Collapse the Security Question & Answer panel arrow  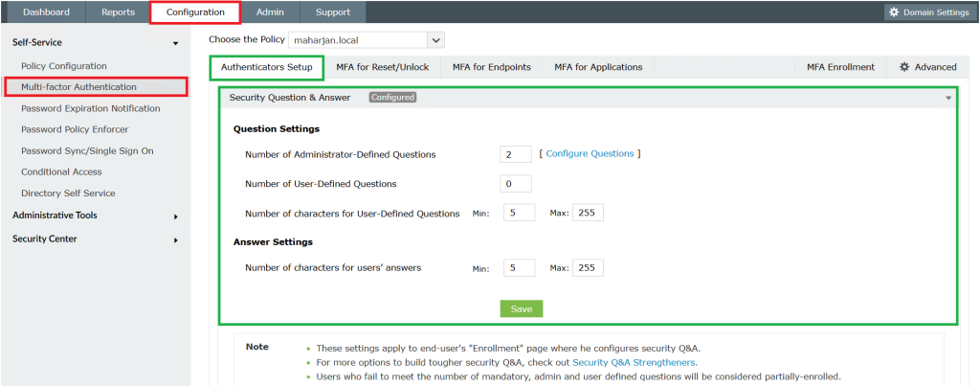coord(948,98)
